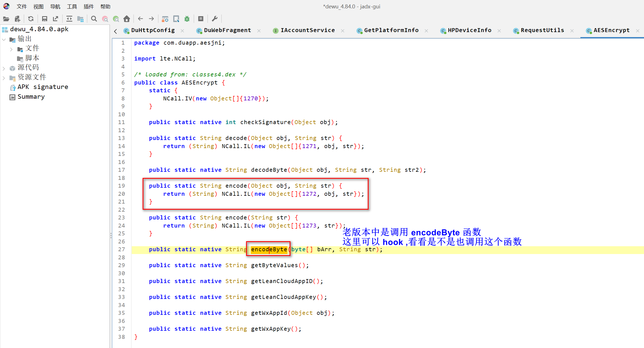This screenshot has width=644, height=348.
Task: Click the deobfuscation lock-gear icon
Action: 165,19
